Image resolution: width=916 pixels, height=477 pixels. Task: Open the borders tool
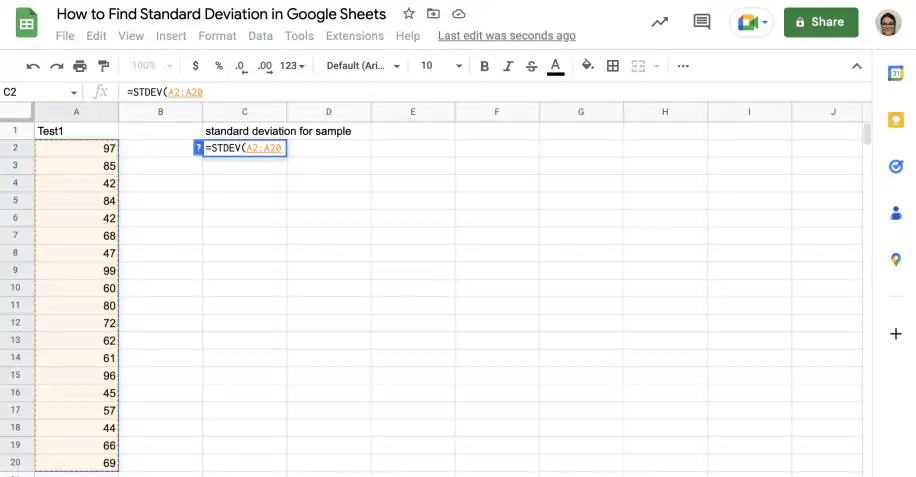point(612,66)
